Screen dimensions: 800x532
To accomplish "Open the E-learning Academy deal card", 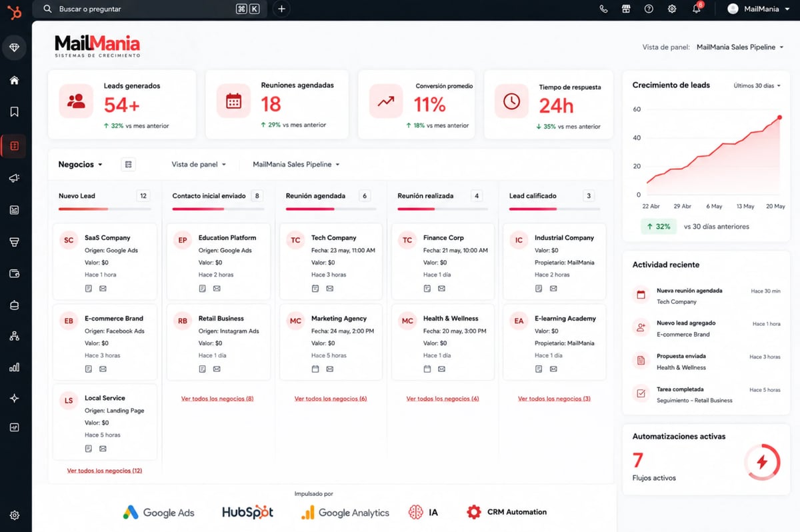I will [555, 341].
